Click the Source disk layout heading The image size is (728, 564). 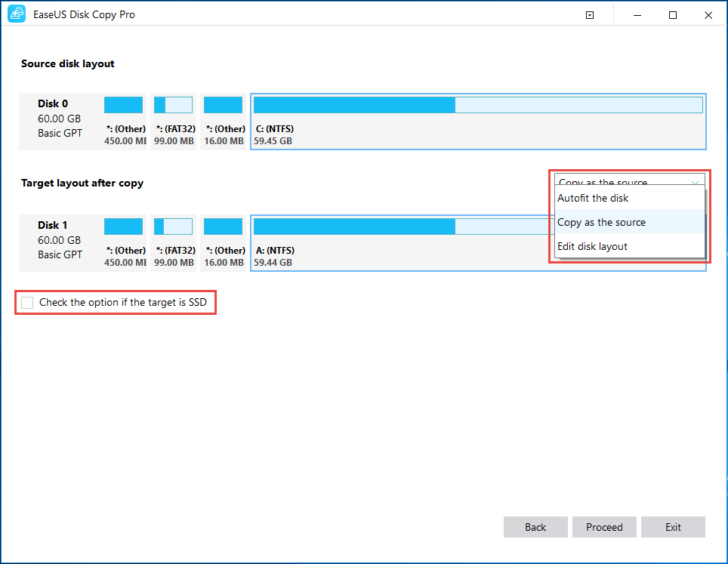click(67, 63)
